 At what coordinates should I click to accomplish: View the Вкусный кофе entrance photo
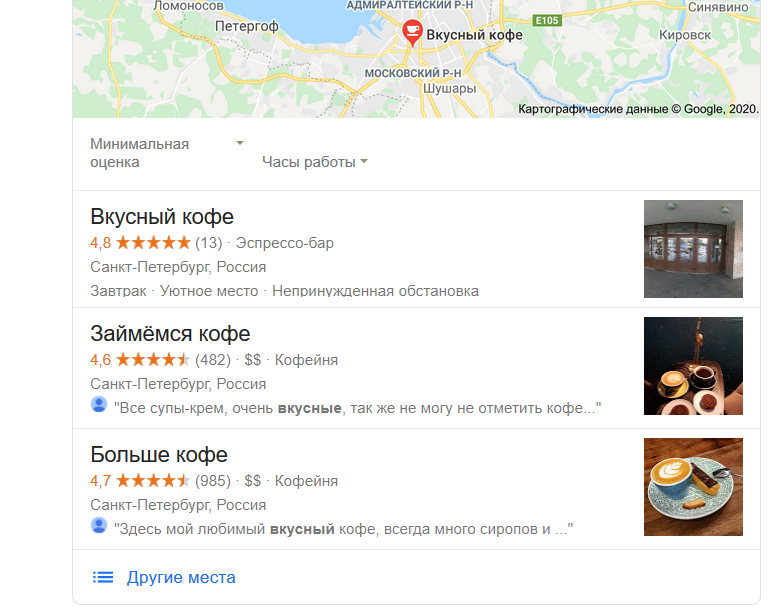point(693,249)
